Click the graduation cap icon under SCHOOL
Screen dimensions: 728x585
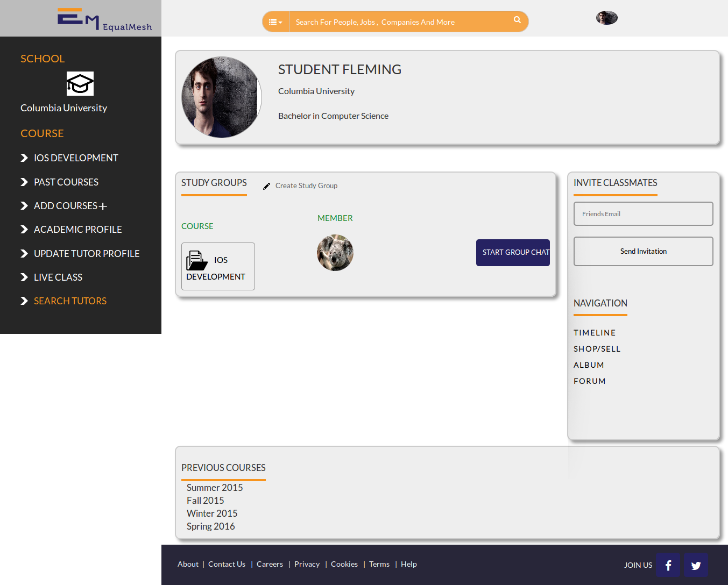click(80, 84)
